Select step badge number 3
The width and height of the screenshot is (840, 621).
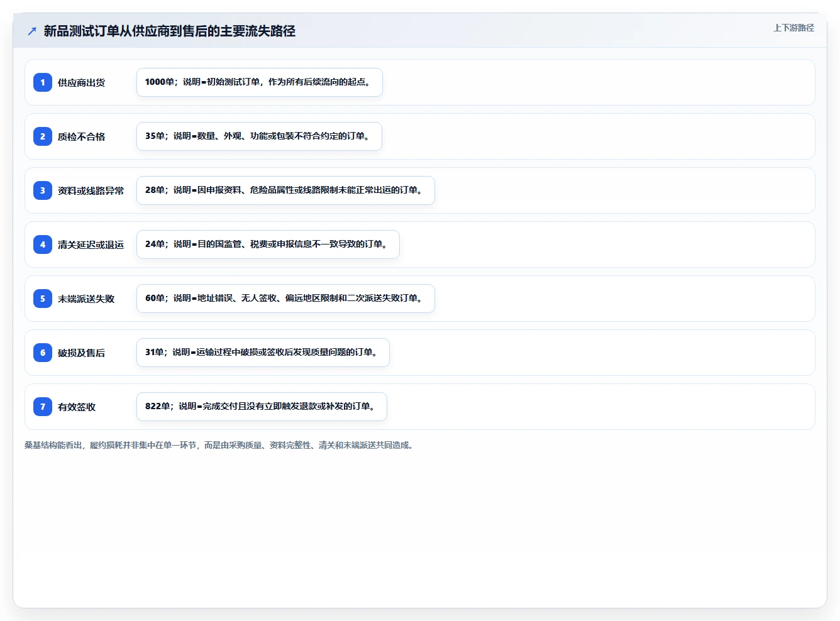tap(43, 190)
